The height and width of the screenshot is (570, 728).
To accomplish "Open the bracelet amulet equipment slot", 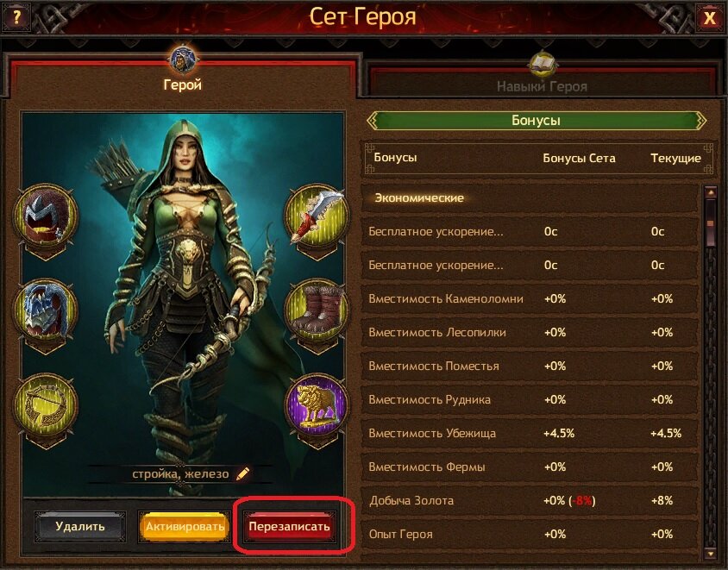I will tap(46, 405).
